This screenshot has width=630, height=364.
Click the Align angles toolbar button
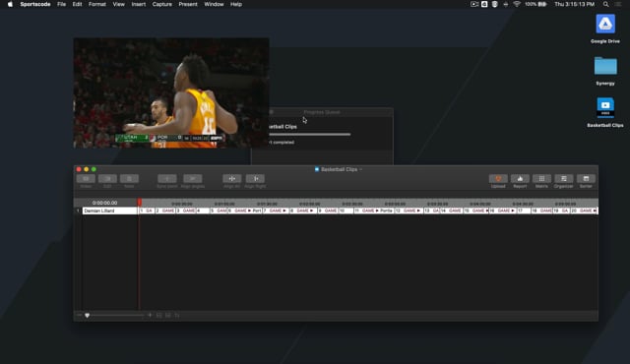point(193,179)
